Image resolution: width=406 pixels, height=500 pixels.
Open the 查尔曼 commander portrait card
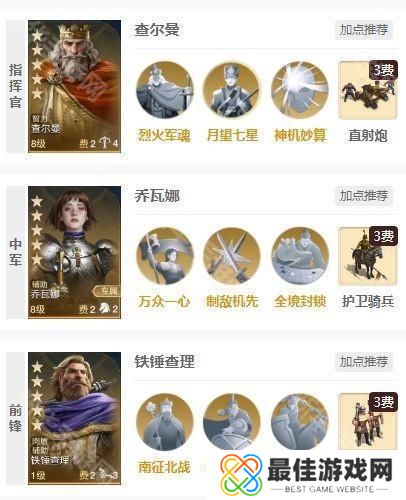point(74,86)
